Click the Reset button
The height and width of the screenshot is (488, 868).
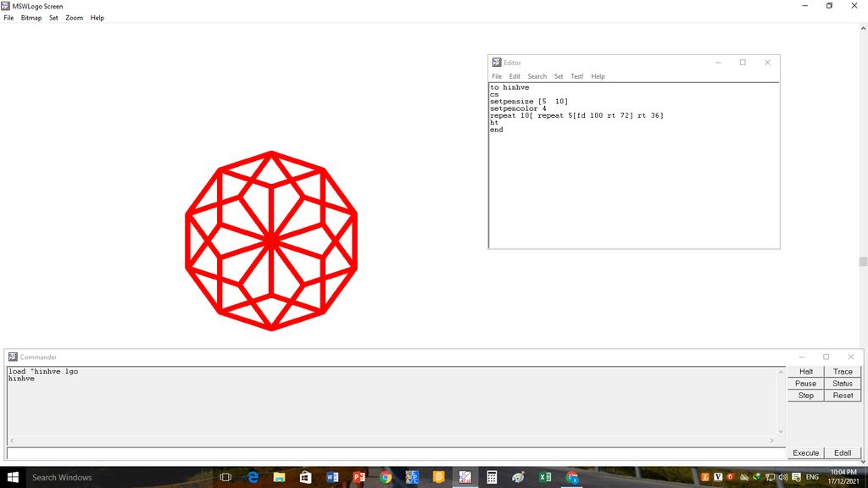click(843, 396)
